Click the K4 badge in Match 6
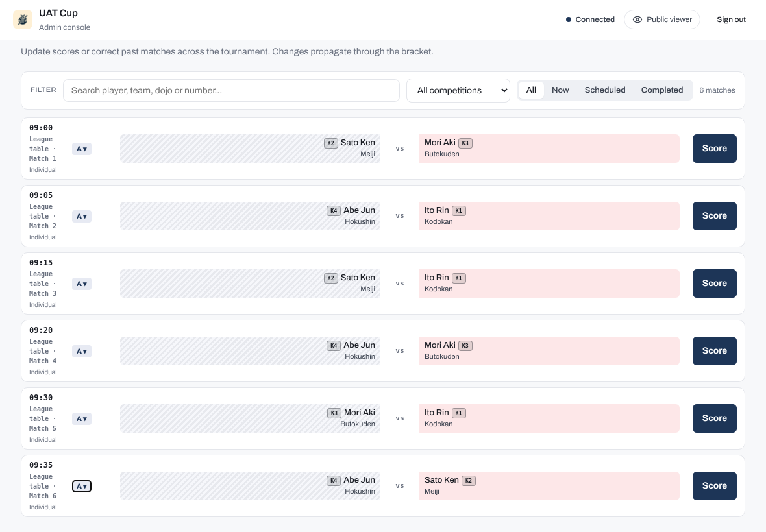 (334, 480)
